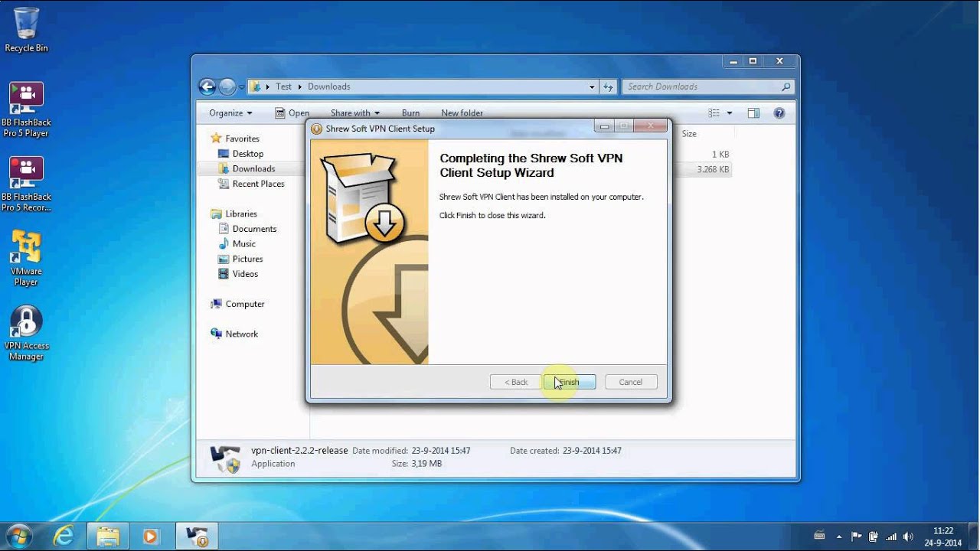Screen dimensions: 980x551
Task: Click Test in the address bar breadcrumb
Action: (x=283, y=86)
